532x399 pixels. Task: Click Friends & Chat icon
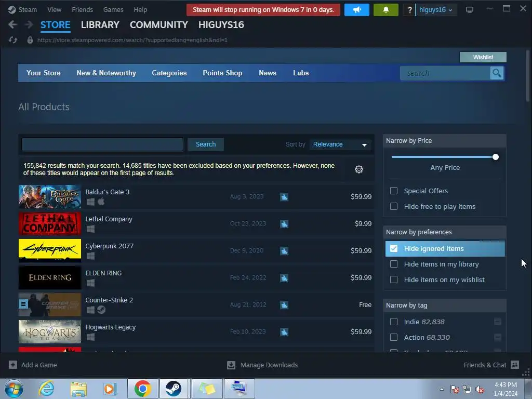[515, 365]
